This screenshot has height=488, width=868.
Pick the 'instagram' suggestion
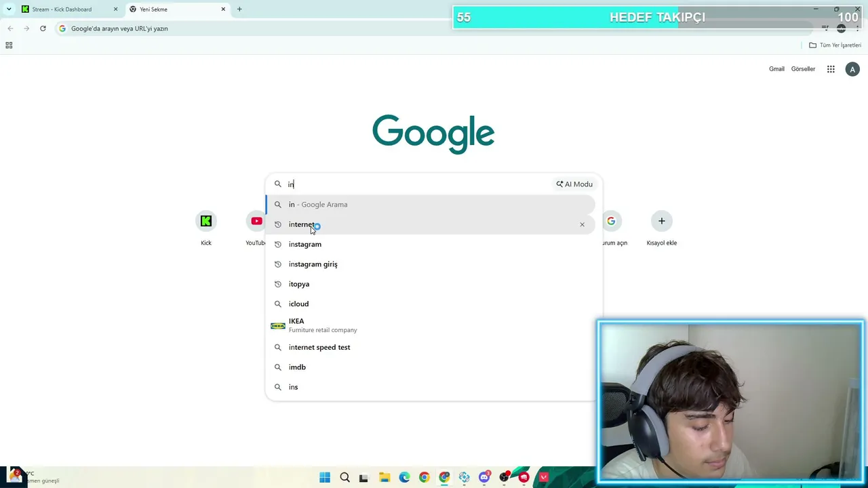(x=431, y=244)
